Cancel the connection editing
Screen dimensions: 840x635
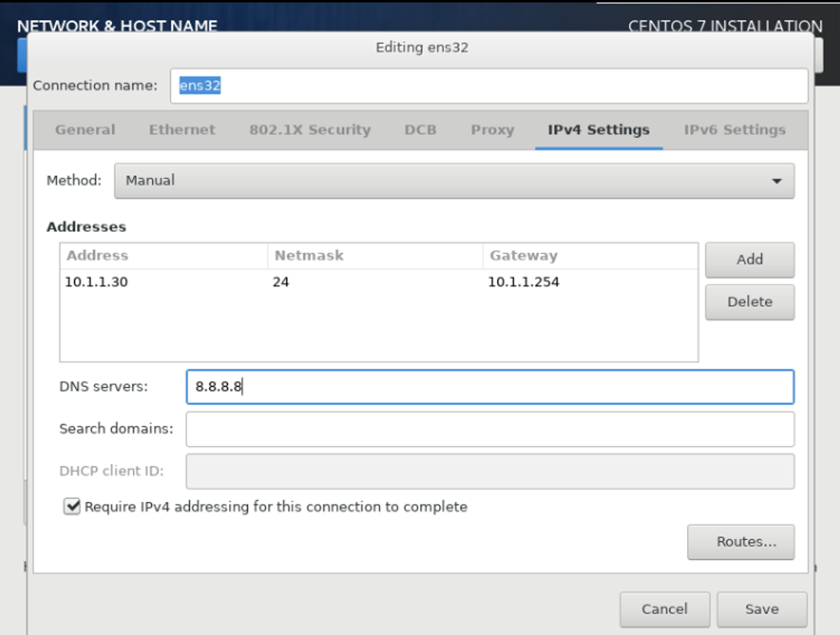click(664, 609)
